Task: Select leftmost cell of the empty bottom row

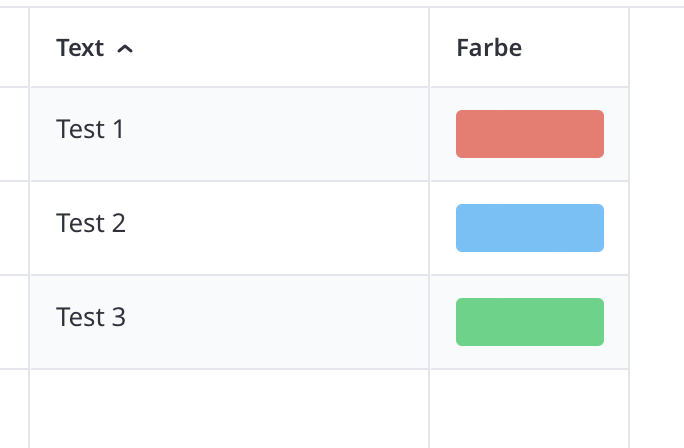Action: coord(14,408)
